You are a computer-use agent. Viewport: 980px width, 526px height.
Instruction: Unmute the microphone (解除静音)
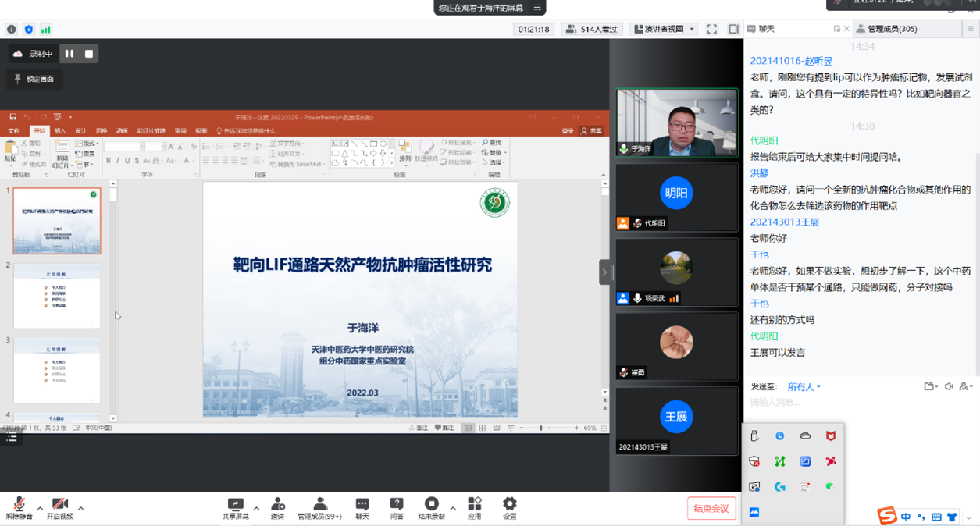pos(19,505)
